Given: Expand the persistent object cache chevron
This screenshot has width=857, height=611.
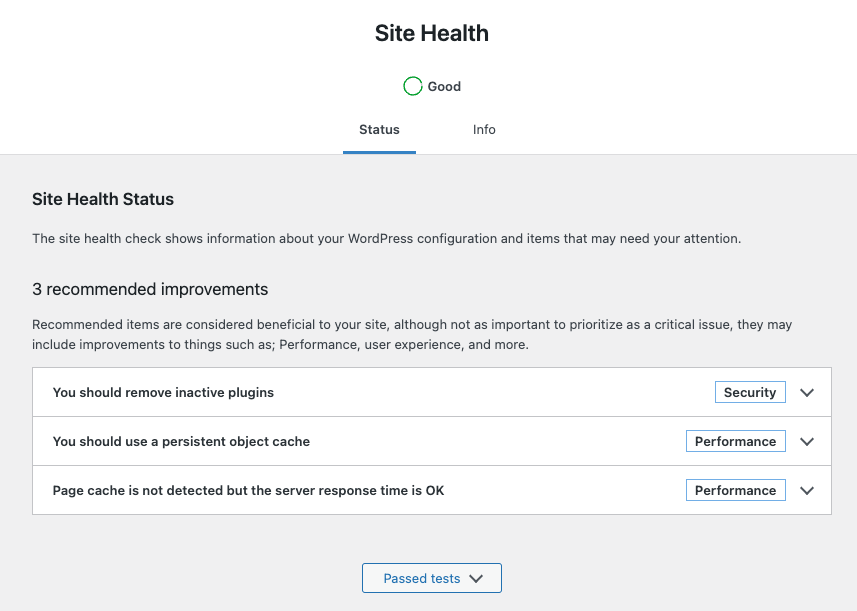Looking at the screenshot, I should pyautogui.click(x=807, y=442).
